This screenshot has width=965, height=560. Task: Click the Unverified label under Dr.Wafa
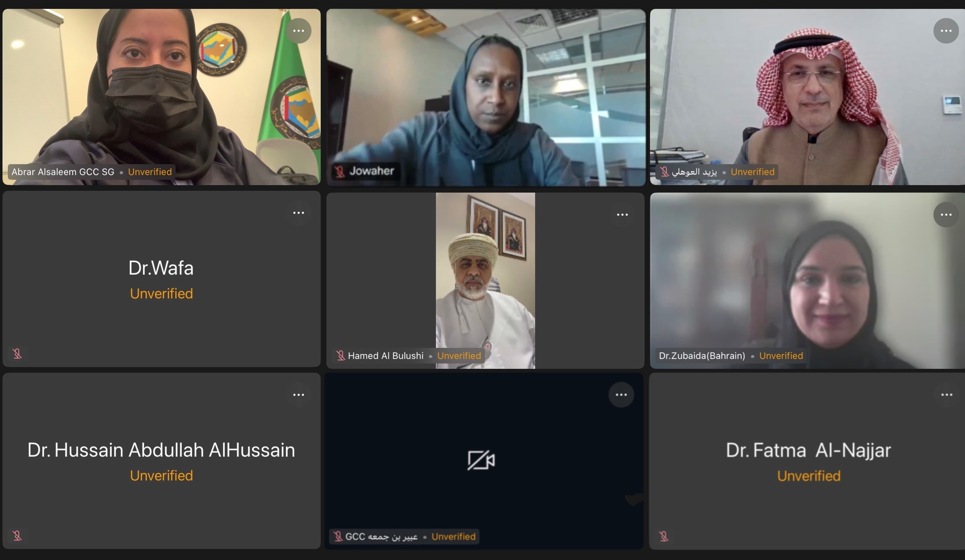[x=161, y=294]
